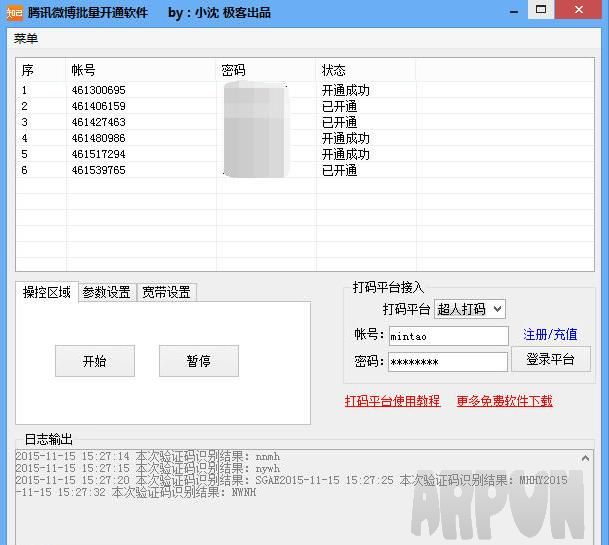Click the 登录平台 button
Screen dimensions: 609x545
click(x=550, y=360)
